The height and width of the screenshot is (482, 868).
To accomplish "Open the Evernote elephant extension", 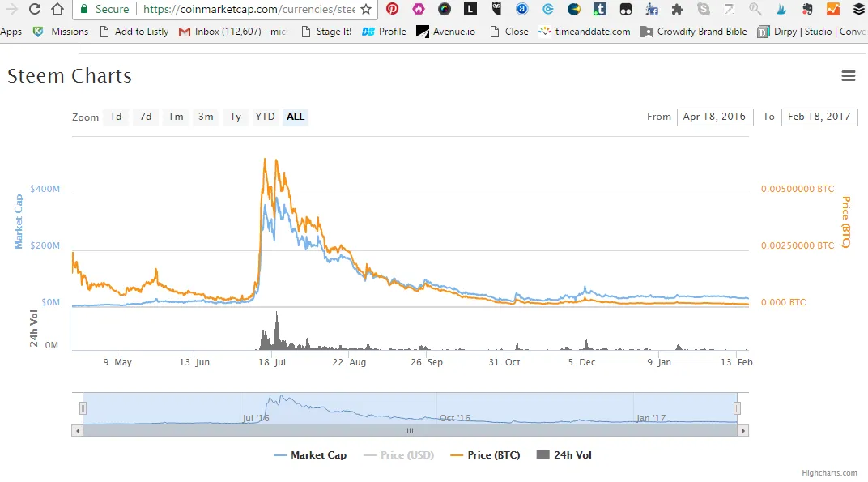I will pos(807,9).
